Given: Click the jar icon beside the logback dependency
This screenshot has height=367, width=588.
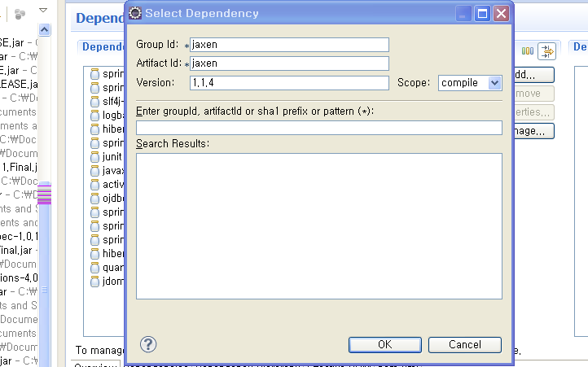Looking at the screenshot, I should (x=94, y=116).
